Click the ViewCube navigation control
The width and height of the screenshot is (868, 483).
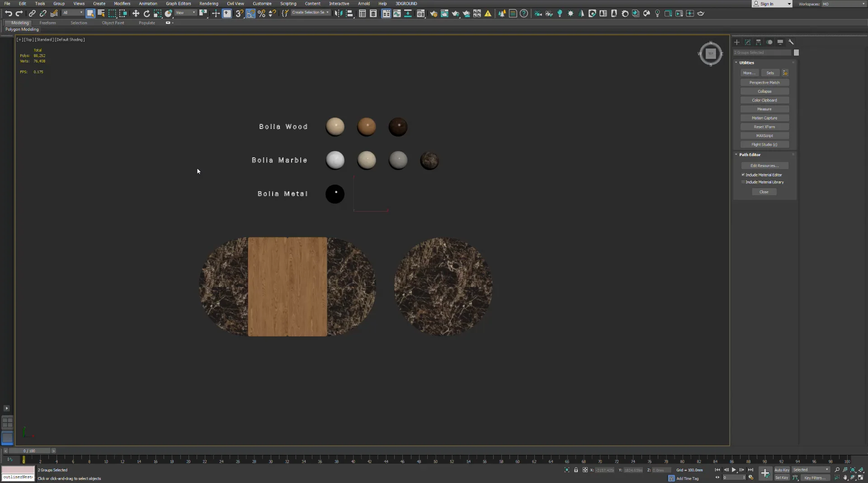[711, 54]
